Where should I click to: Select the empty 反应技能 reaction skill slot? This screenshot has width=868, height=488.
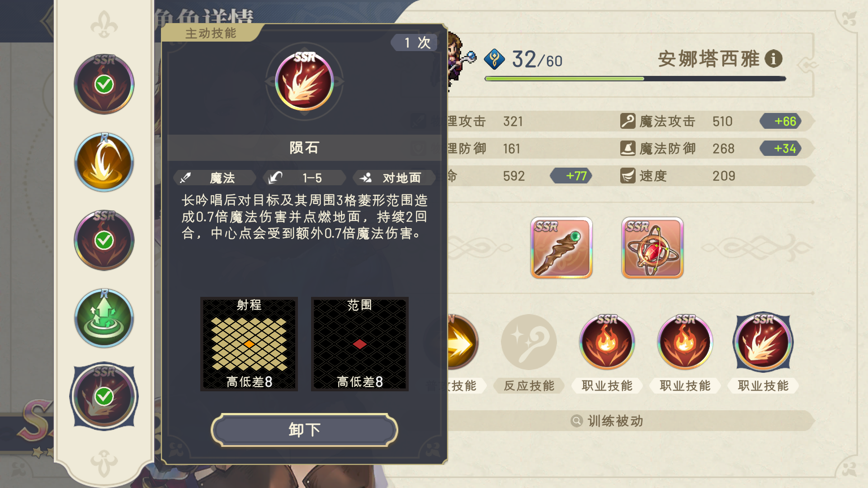pyautogui.click(x=529, y=342)
